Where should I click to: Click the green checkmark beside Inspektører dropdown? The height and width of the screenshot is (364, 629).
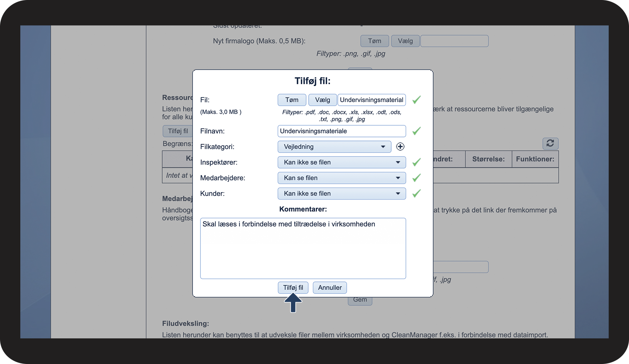point(416,162)
